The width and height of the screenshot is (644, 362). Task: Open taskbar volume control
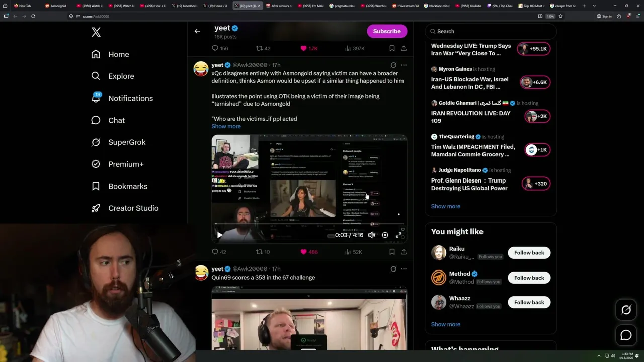click(613, 356)
